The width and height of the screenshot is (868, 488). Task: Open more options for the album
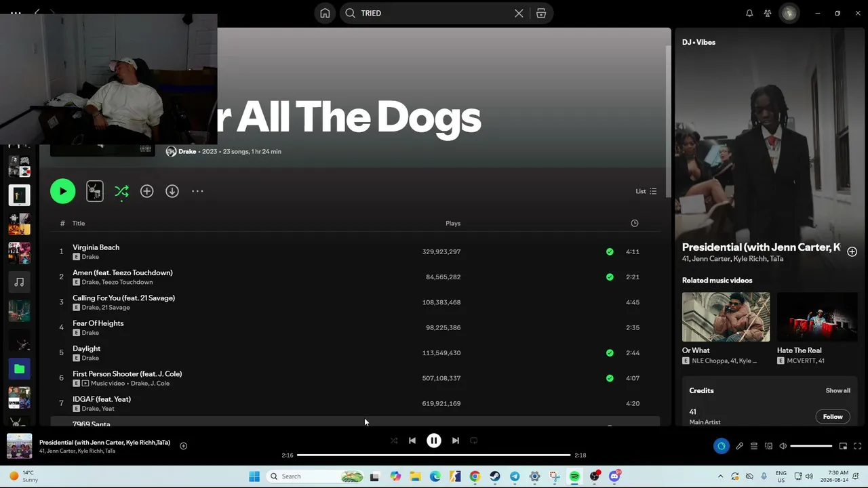[x=197, y=191]
